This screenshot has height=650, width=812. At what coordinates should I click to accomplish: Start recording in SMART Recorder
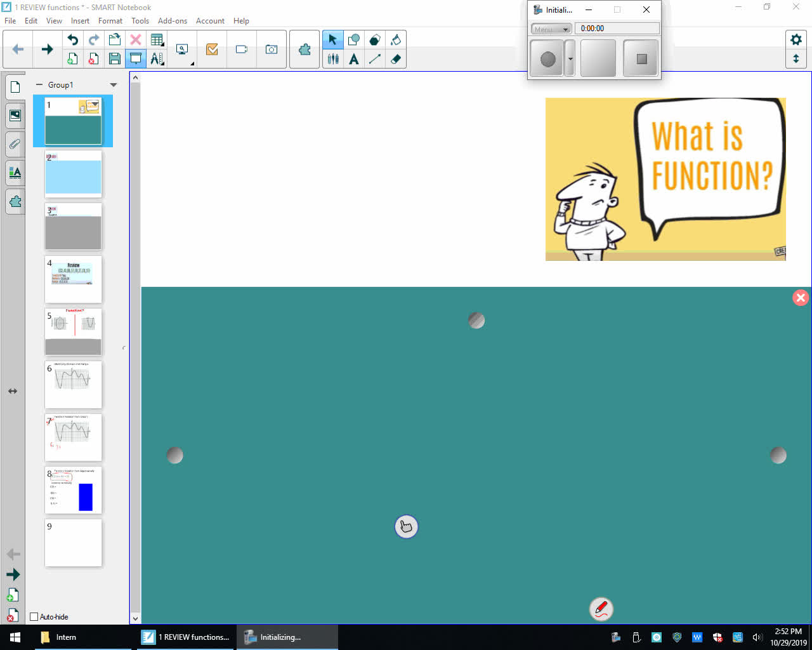point(547,59)
